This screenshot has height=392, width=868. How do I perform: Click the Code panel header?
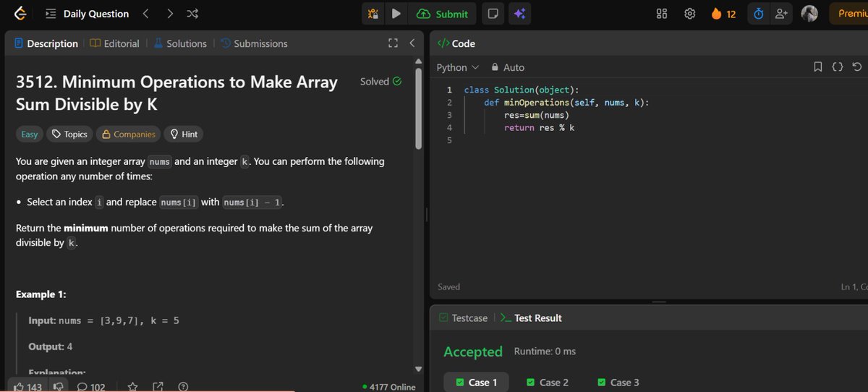(x=456, y=43)
